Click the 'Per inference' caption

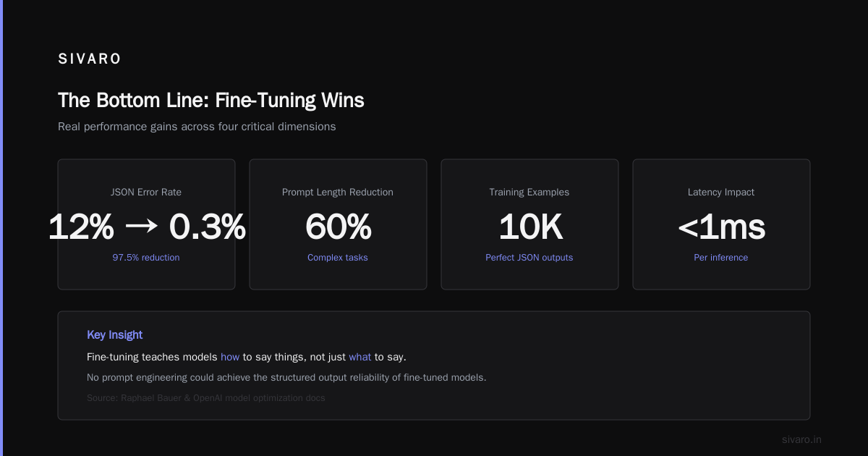tap(721, 258)
